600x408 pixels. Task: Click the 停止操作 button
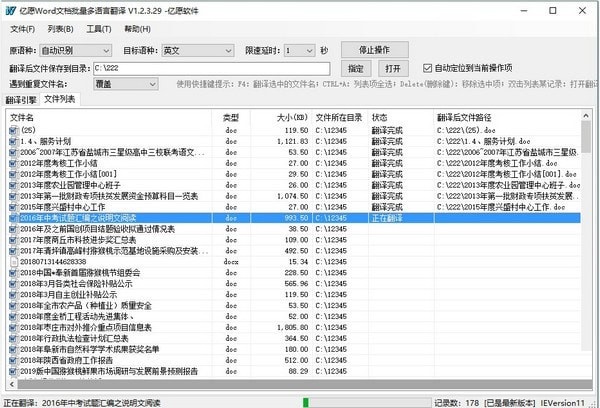coord(375,50)
